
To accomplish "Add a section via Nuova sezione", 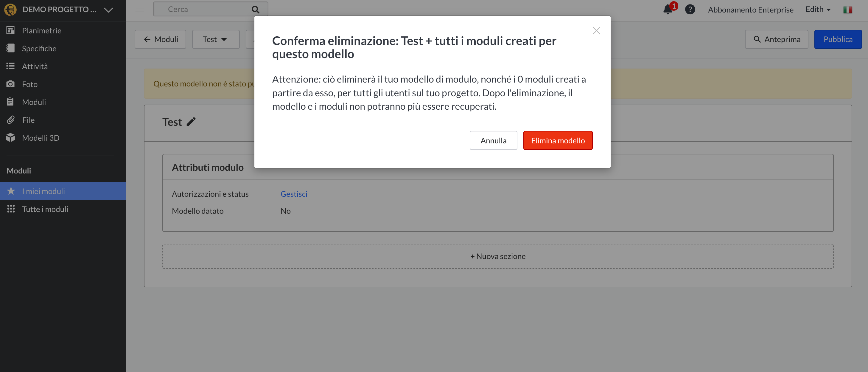I will point(498,256).
